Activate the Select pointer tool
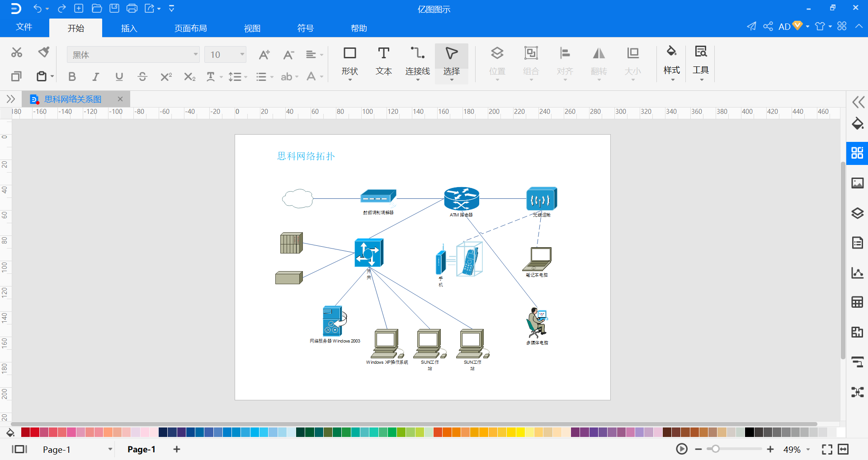Image resolution: width=868 pixels, height=460 pixels. 452,63
